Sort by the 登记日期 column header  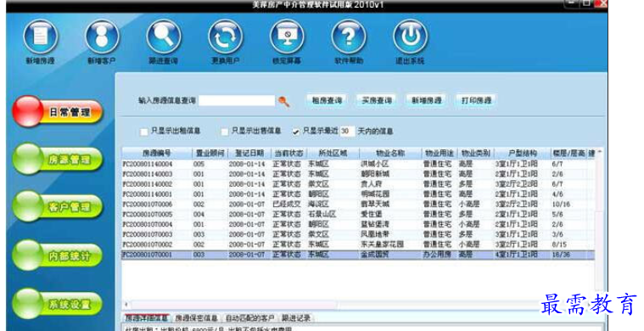(249, 153)
